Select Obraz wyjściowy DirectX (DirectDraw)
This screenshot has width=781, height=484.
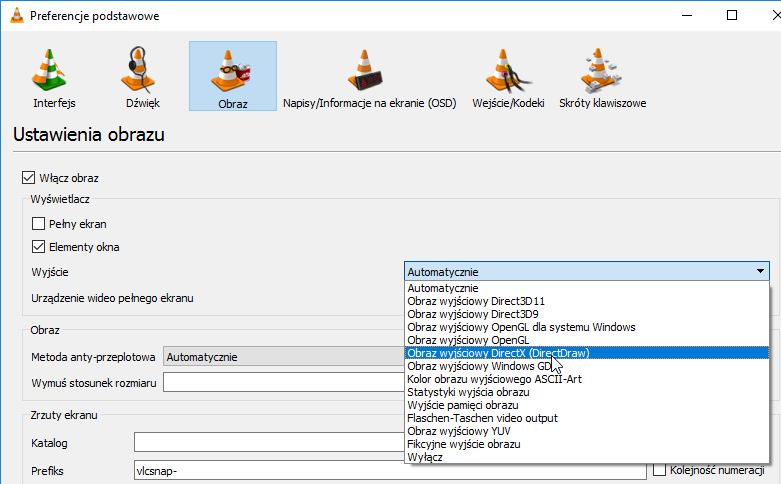(x=587, y=353)
